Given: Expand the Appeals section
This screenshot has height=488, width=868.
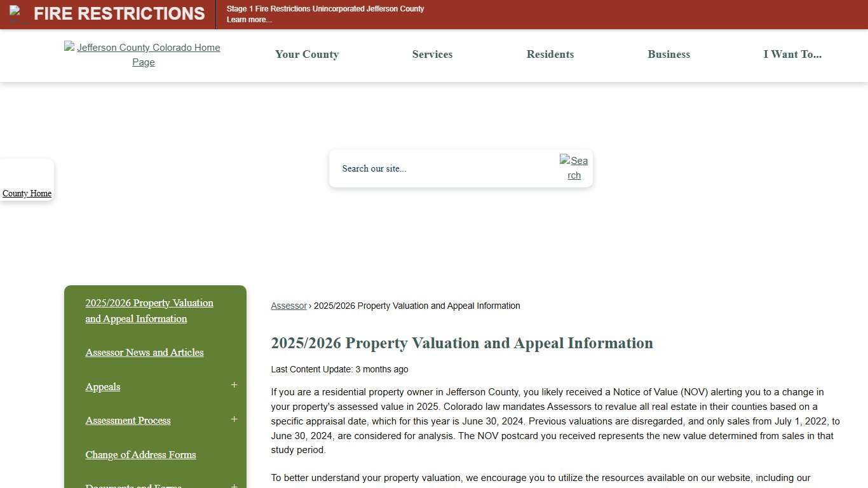Looking at the screenshot, I should click(x=234, y=385).
